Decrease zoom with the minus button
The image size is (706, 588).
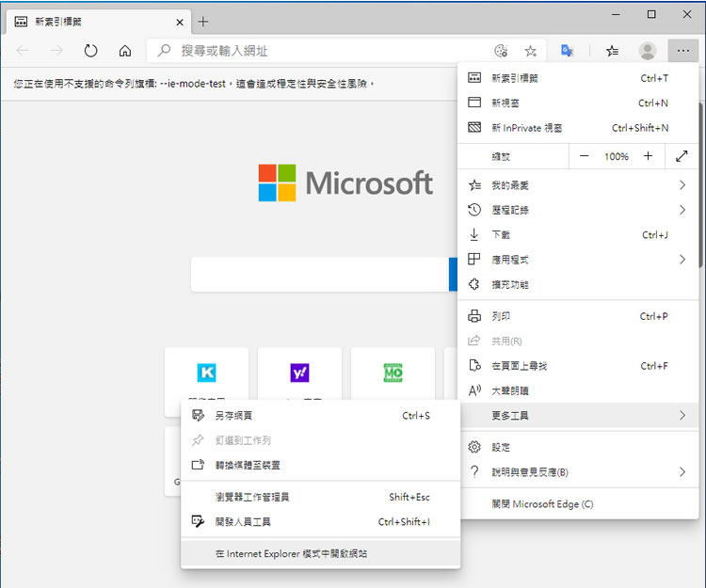[x=584, y=156]
